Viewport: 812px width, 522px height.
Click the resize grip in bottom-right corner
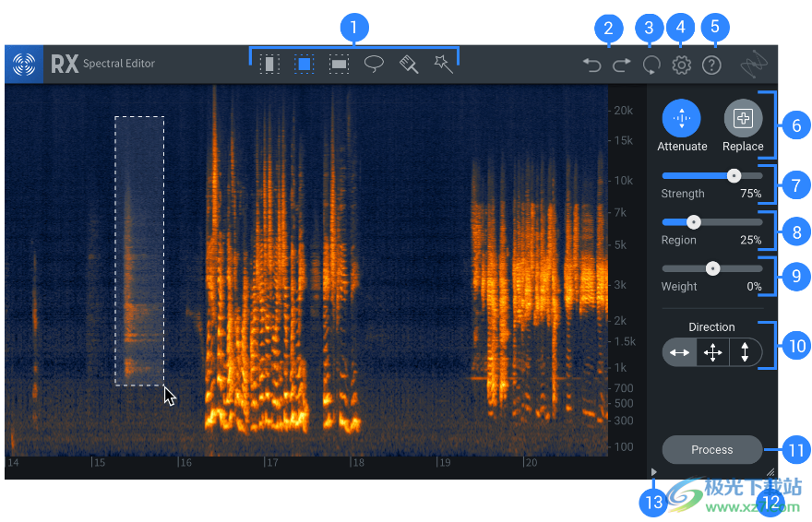click(770, 472)
